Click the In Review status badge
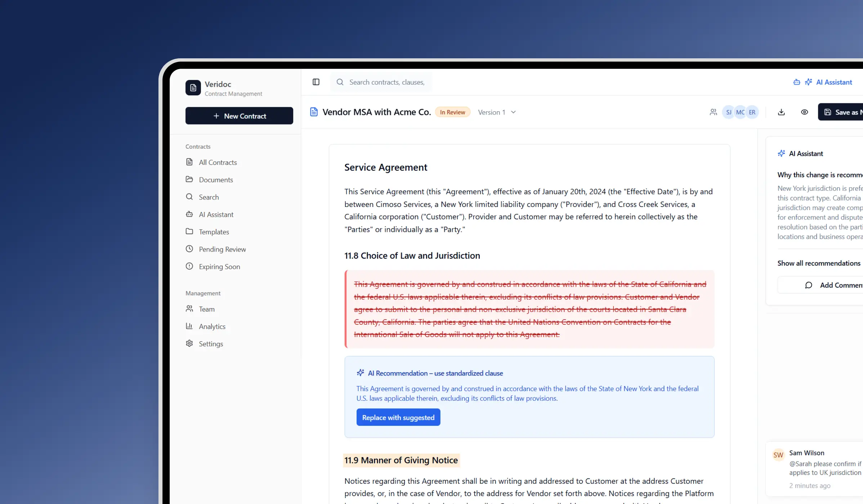This screenshot has width=863, height=504. pos(452,112)
